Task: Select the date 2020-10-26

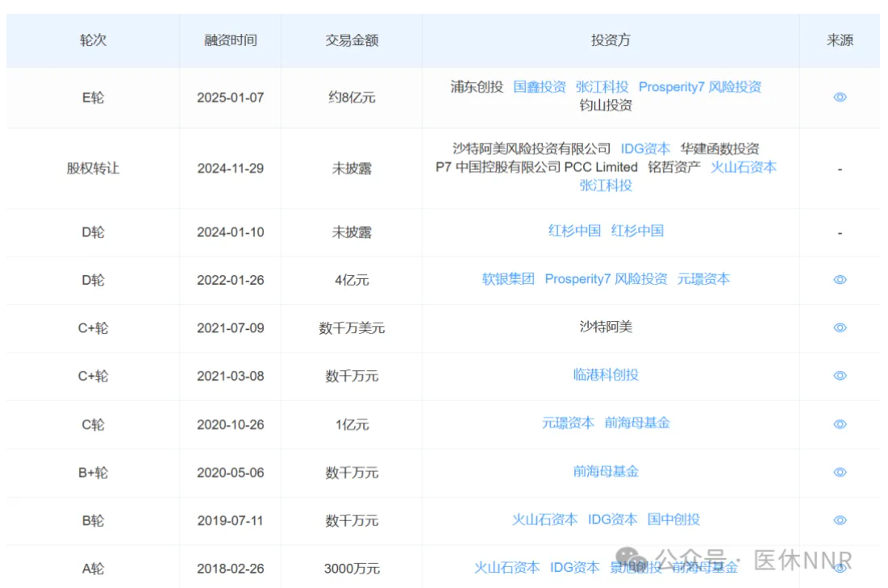Action: click(231, 424)
